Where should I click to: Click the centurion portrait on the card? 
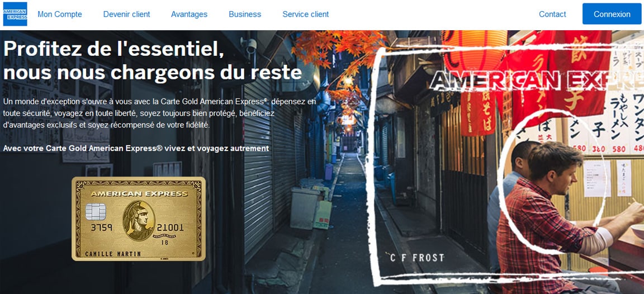[x=139, y=220]
